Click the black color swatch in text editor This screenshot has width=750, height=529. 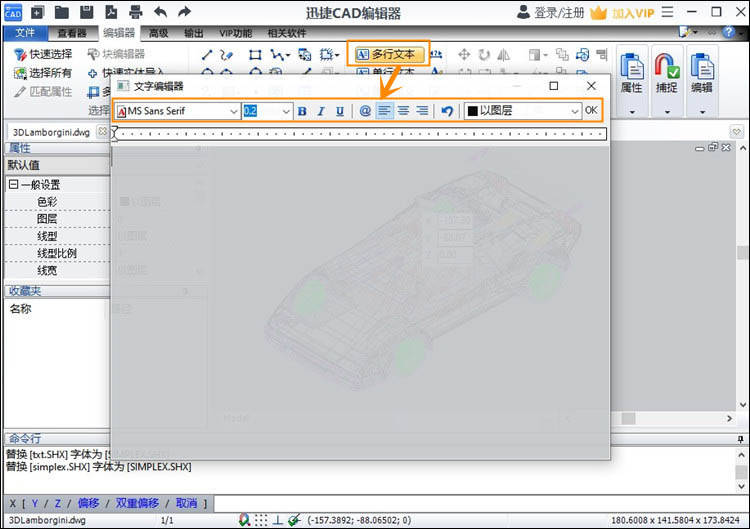click(473, 111)
